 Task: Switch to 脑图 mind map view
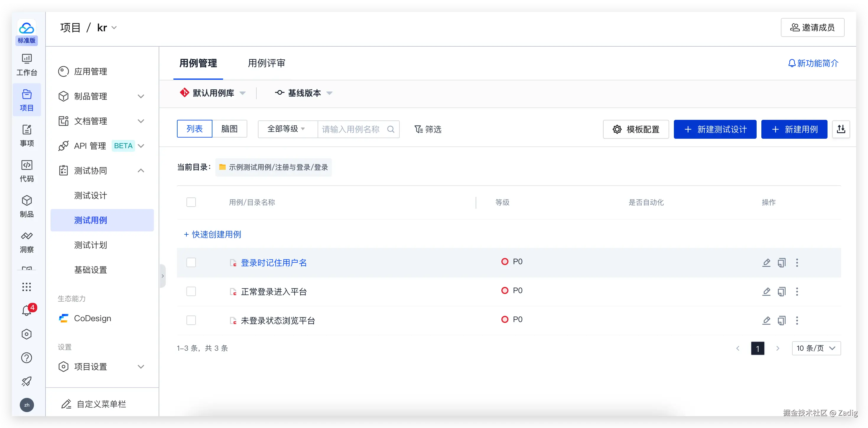coord(230,129)
